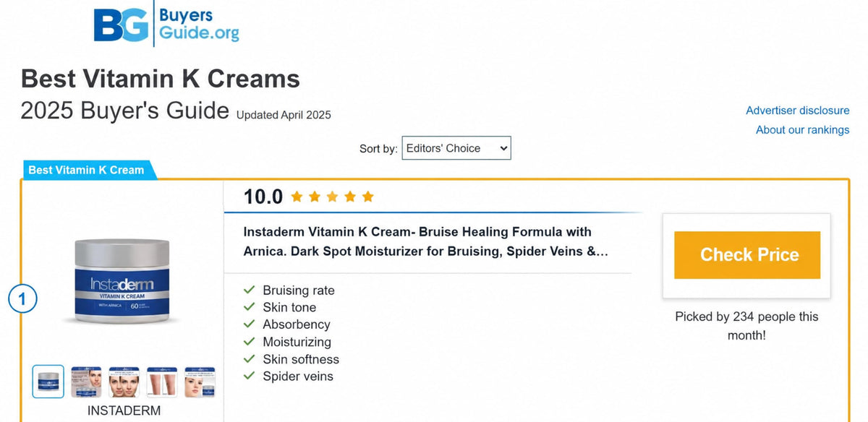Image resolution: width=868 pixels, height=422 pixels.
Task: Click the five-star rating icons
Action: (333, 197)
